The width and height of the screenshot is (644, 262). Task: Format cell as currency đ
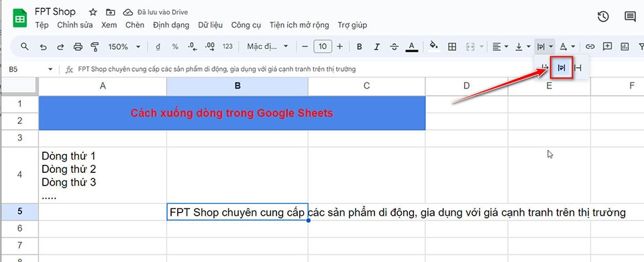click(x=158, y=47)
